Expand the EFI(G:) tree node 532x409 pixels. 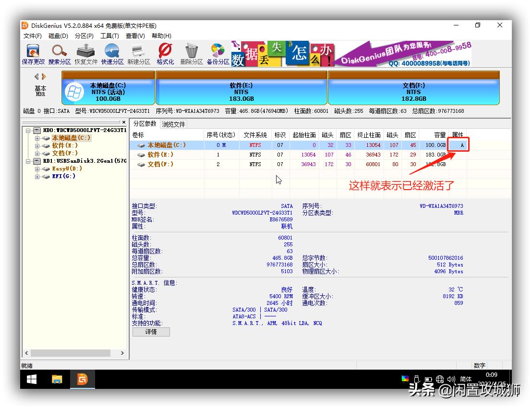click(x=38, y=176)
